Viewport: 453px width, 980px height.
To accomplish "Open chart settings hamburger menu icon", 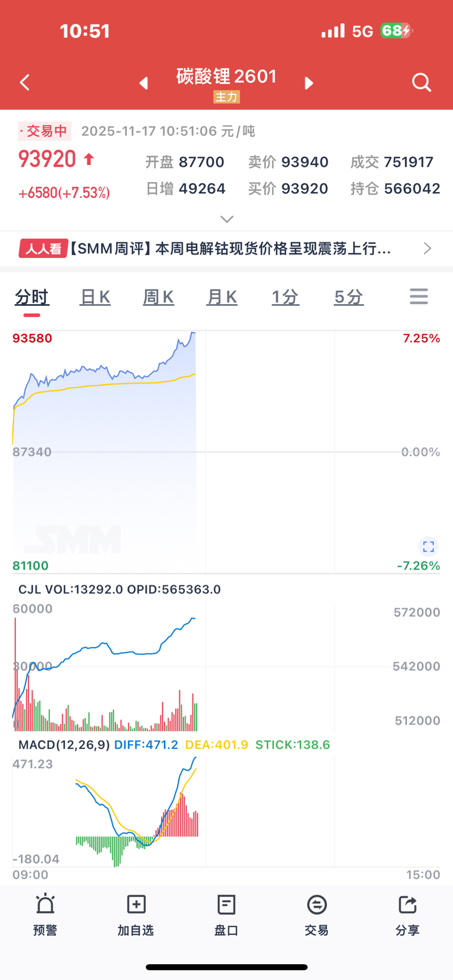I will [x=419, y=296].
